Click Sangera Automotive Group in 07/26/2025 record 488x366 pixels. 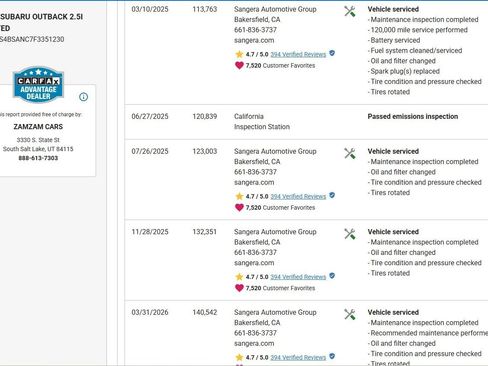[x=275, y=151]
